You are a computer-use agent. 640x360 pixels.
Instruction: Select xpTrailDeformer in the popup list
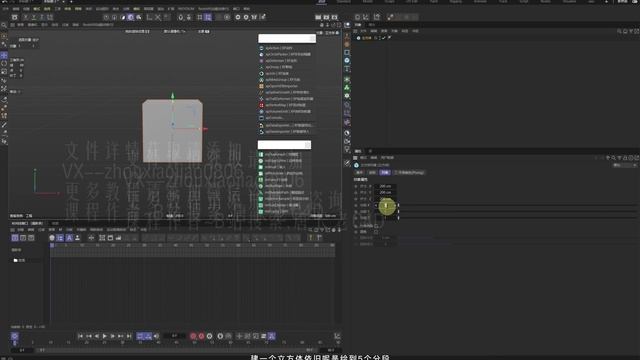point(286,99)
